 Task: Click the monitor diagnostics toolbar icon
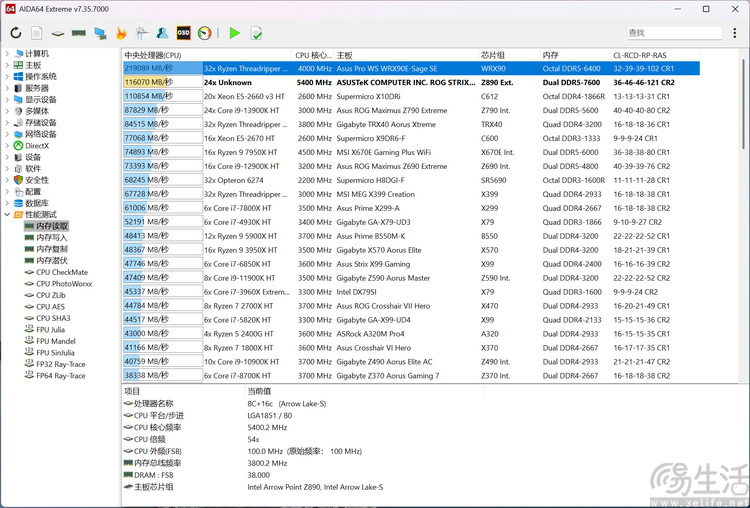[142, 33]
